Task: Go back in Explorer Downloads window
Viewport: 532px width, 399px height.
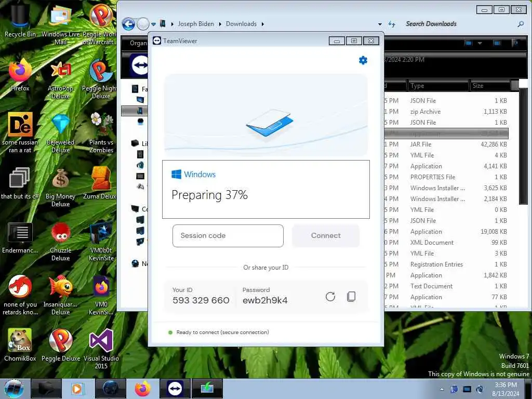Action: pyautogui.click(x=129, y=24)
